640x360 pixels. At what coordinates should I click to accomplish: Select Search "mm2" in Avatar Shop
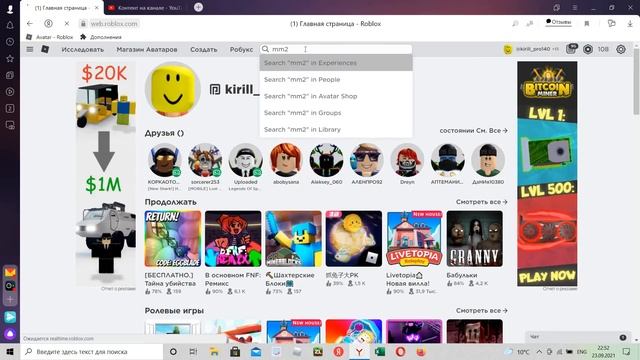(x=336, y=96)
